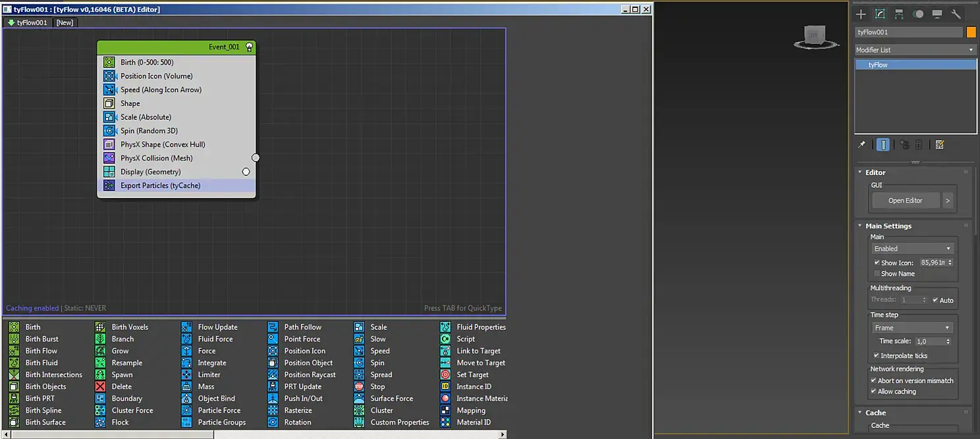Open the Display command panel tab

pos(937,14)
